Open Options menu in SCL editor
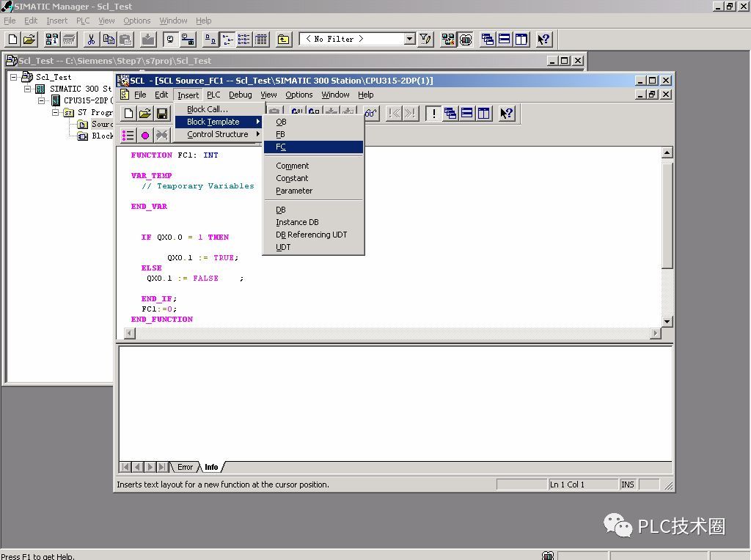 [299, 95]
